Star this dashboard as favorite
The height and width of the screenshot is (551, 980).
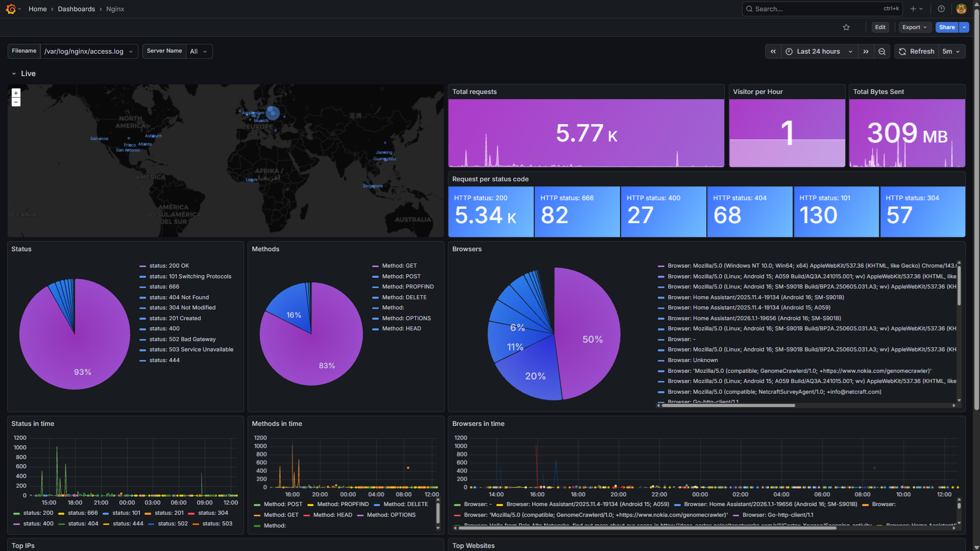[x=846, y=28]
